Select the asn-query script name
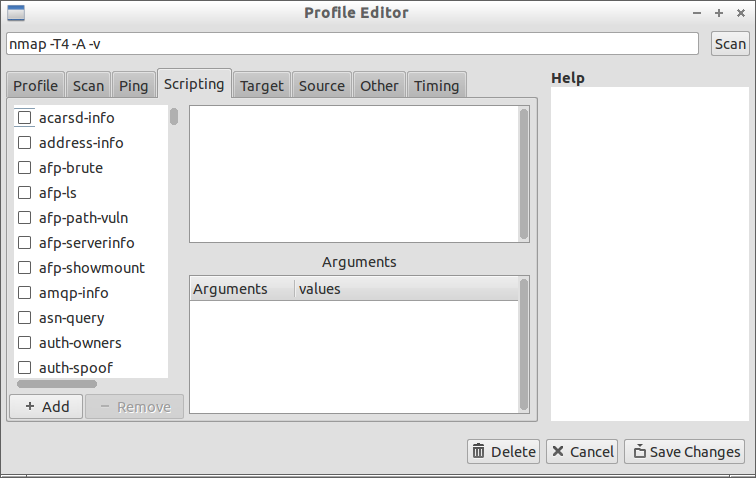 click(71, 318)
